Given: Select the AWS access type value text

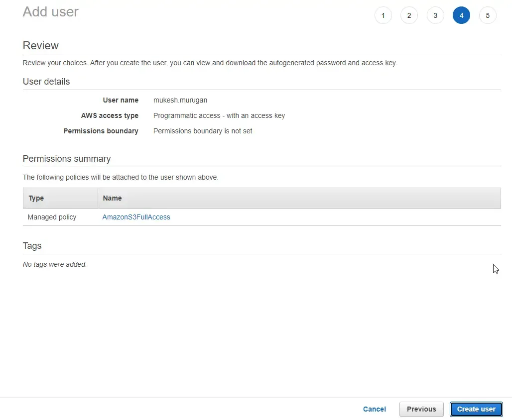Looking at the screenshot, I should [x=219, y=115].
